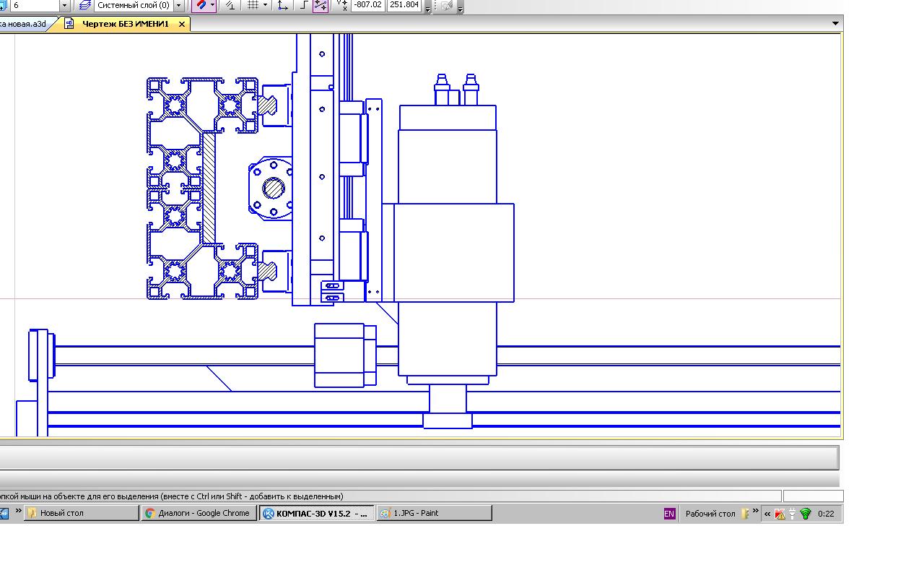Open the document tabs list arrow
This screenshot has height=578, width=924.
tap(835, 24)
